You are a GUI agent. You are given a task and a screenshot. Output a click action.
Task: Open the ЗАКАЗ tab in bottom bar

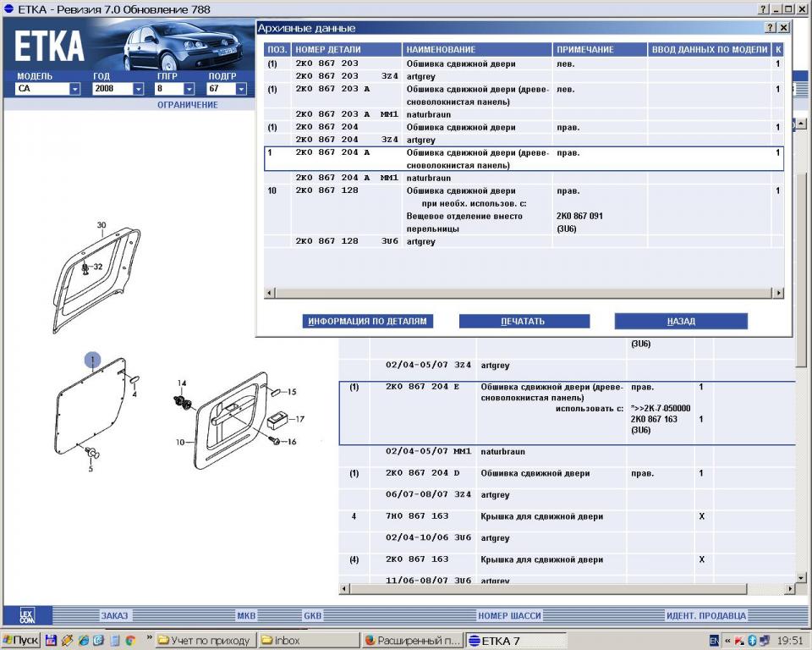(114, 616)
